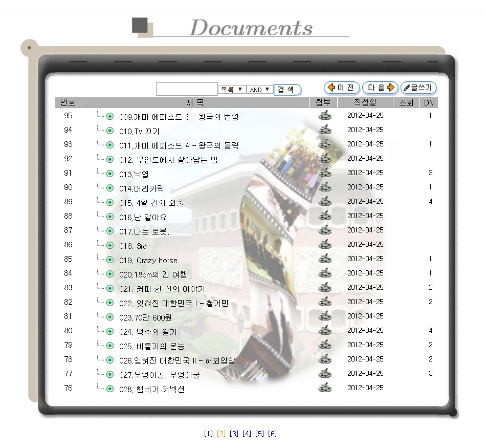
Task: Click the 작성일 column header
Action: [x=365, y=103]
